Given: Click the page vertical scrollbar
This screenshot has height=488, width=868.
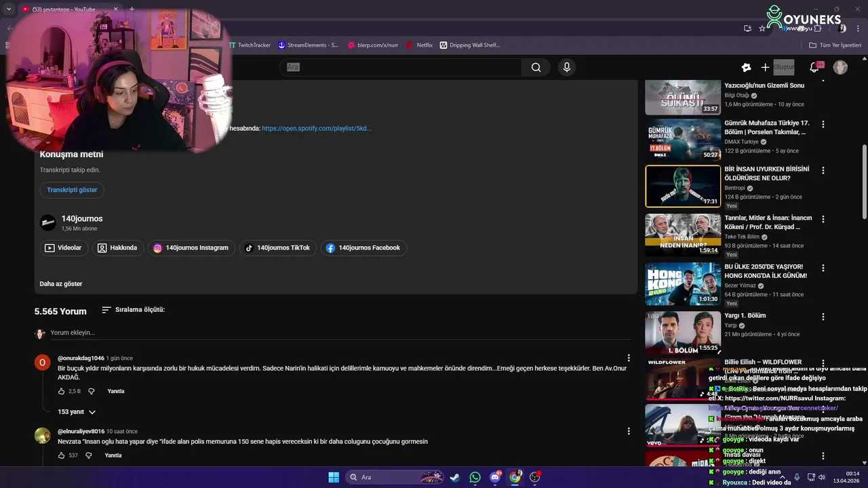Looking at the screenshot, I should click(864, 182).
